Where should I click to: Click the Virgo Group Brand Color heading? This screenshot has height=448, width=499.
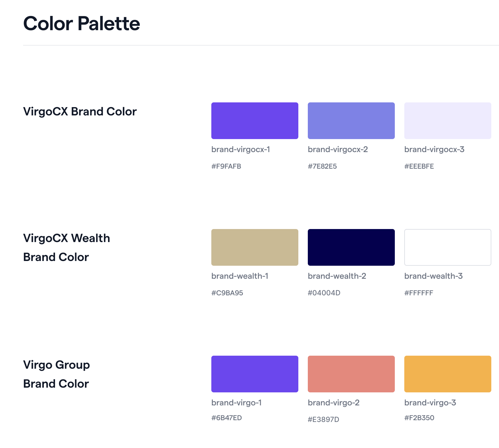pos(57,374)
